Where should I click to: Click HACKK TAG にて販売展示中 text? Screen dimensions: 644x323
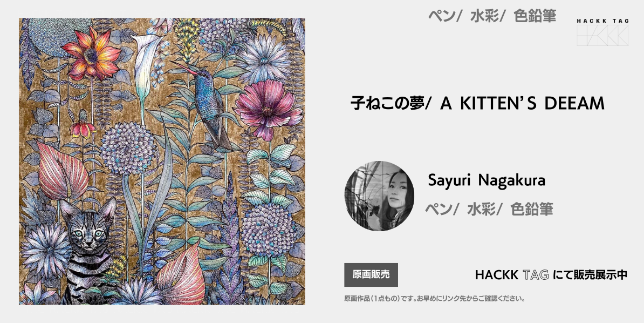551,275
